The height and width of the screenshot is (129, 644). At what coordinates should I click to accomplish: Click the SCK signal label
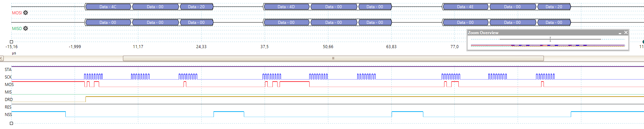tap(8, 77)
